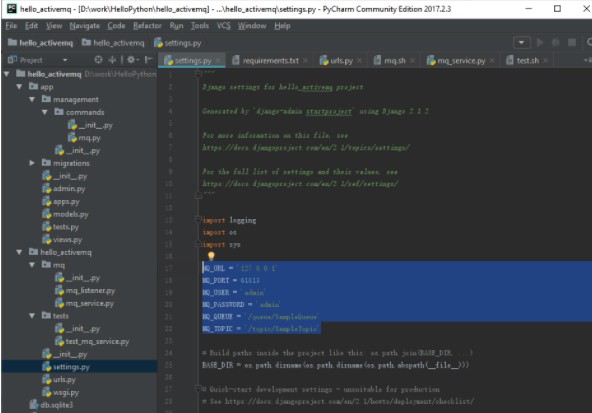Collapse the app folder arrow
The width and height of the screenshot is (592, 413).
tap(19, 87)
